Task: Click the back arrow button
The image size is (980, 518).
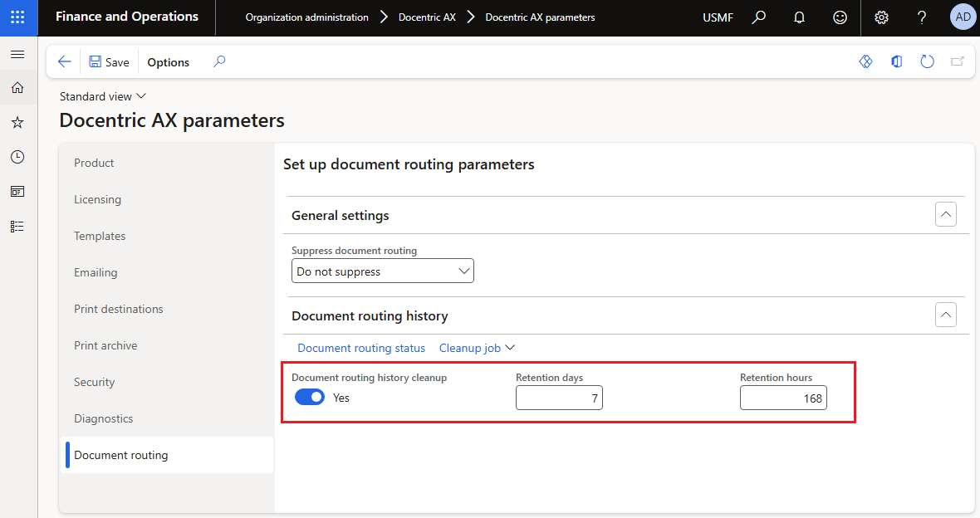Action: click(x=64, y=62)
